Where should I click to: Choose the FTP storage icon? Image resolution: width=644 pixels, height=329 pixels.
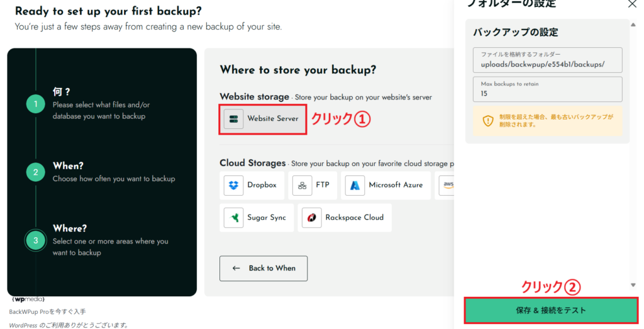(x=302, y=185)
